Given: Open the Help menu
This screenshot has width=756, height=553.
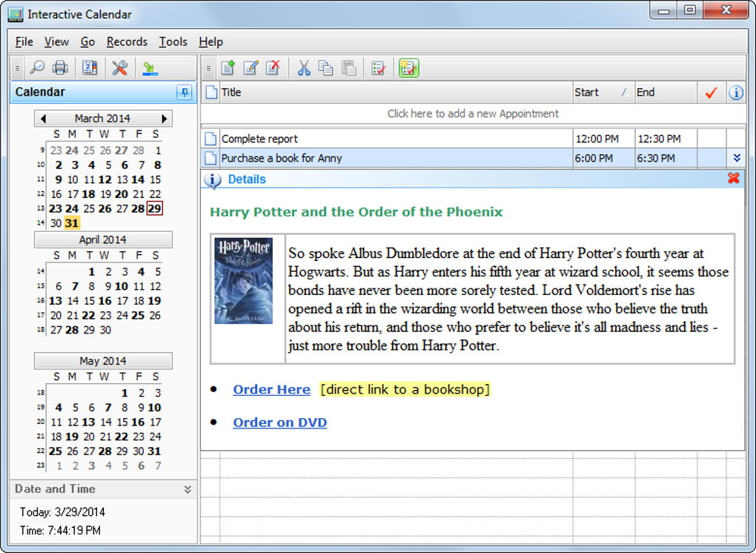Looking at the screenshot, I should (x=210, y=42).
